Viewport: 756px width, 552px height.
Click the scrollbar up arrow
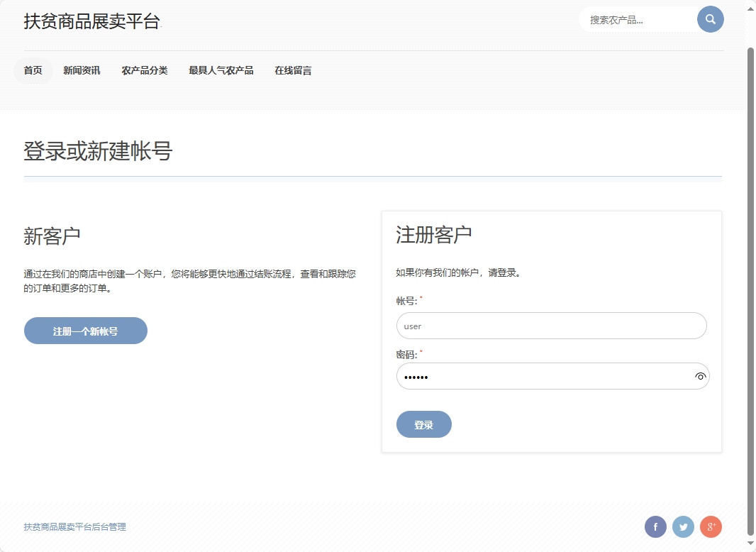click(x=750, y=8)
